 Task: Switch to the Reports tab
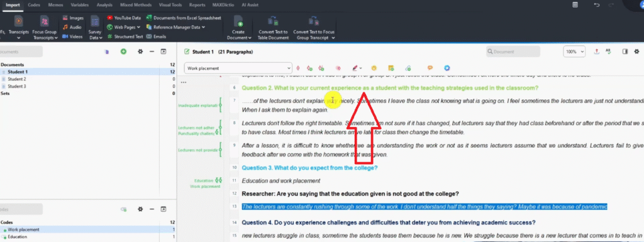pyautogui.click(x=197, y=5)
